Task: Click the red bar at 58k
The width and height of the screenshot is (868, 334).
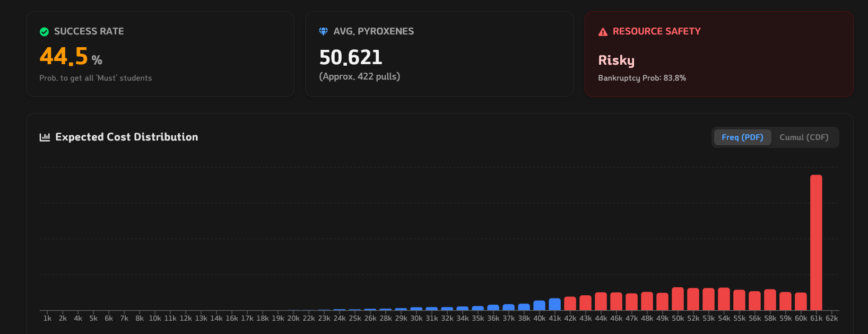Action: point(770,300)
